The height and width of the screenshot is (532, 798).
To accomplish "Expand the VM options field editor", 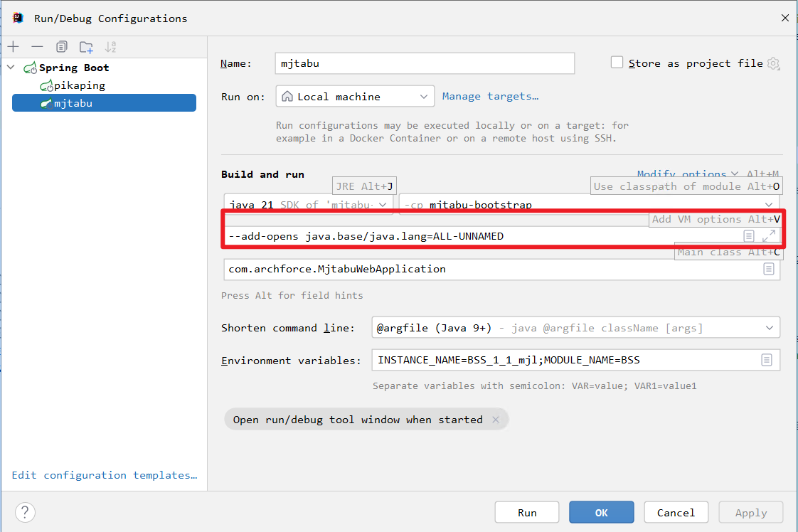I will [769, 236].
